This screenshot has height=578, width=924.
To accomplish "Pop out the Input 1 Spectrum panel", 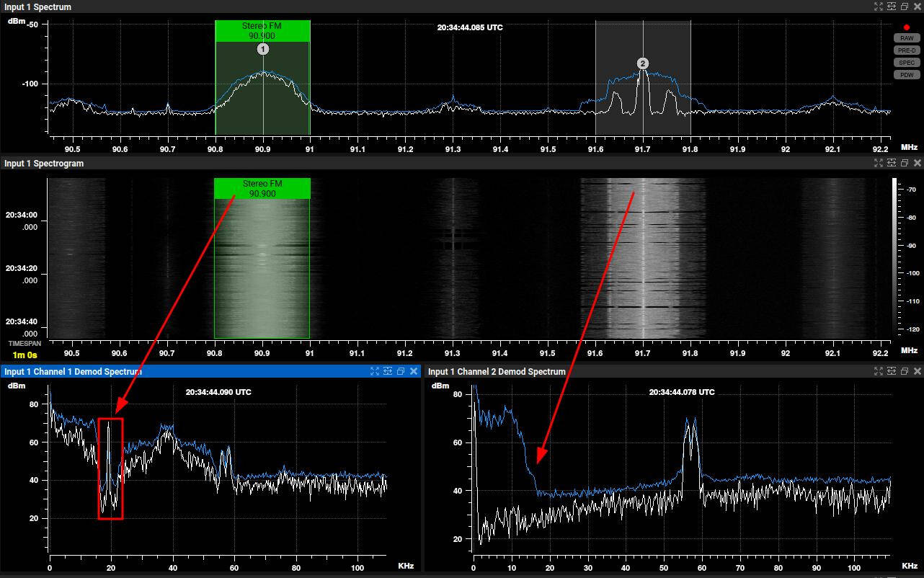I will (x=905, y=6).
